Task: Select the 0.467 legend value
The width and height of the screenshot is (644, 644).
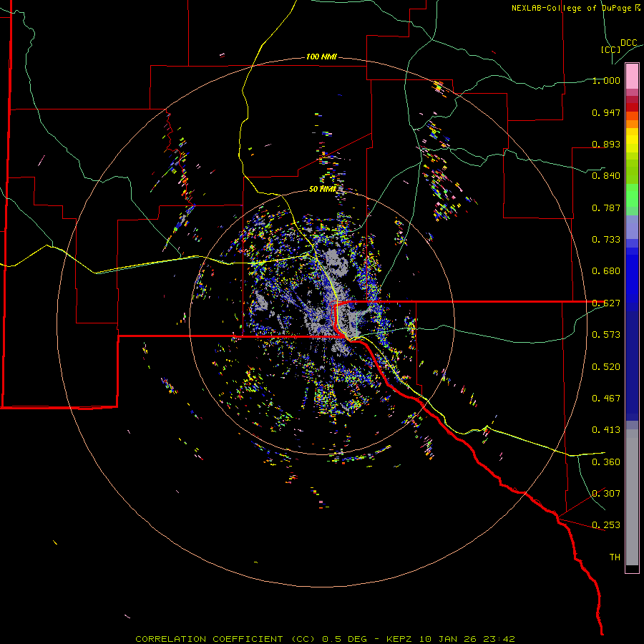Action: pyautogui.click(x=606, y=399)
